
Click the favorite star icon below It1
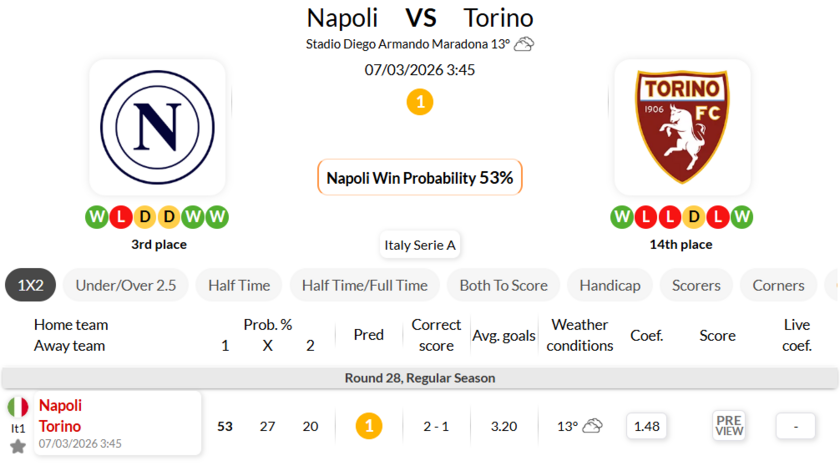tap(18, 446)
